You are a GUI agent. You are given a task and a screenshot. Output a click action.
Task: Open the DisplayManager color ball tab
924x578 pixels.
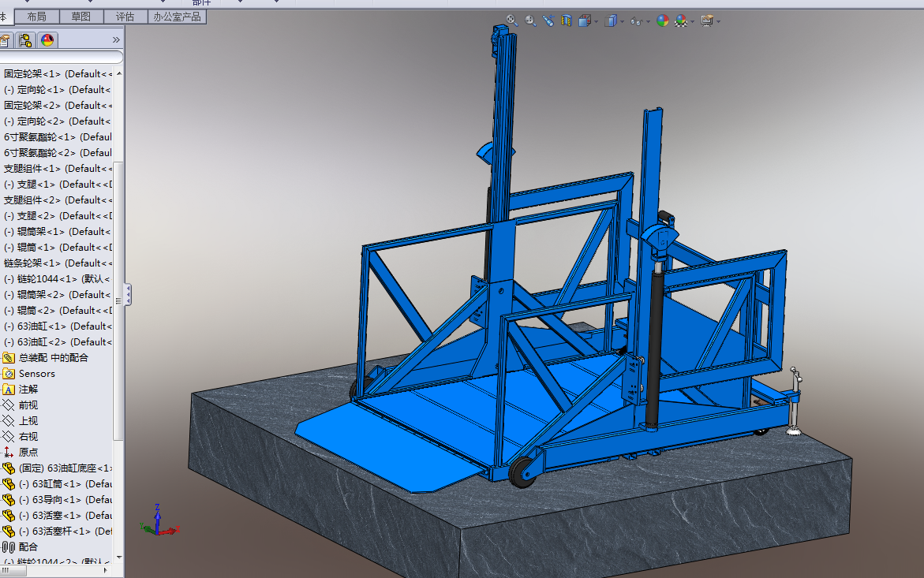47,40
